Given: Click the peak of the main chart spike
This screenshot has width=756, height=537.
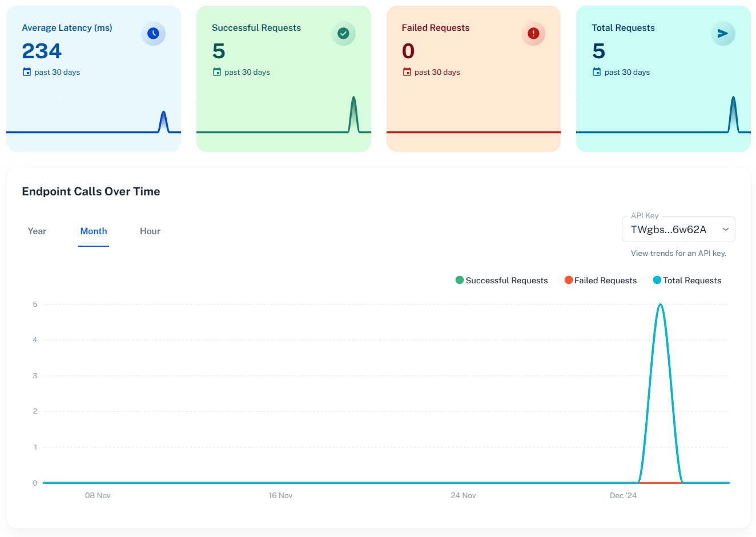Looking at the screenshot, I should pos(661,304).
